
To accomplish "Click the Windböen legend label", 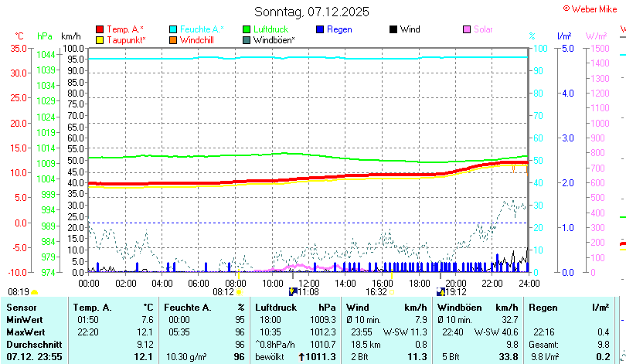I will click(274, 39).
